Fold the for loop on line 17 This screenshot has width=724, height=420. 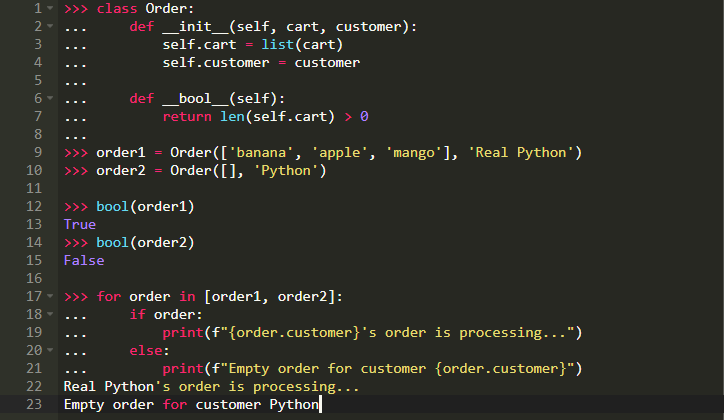click(x=50, y=296)
